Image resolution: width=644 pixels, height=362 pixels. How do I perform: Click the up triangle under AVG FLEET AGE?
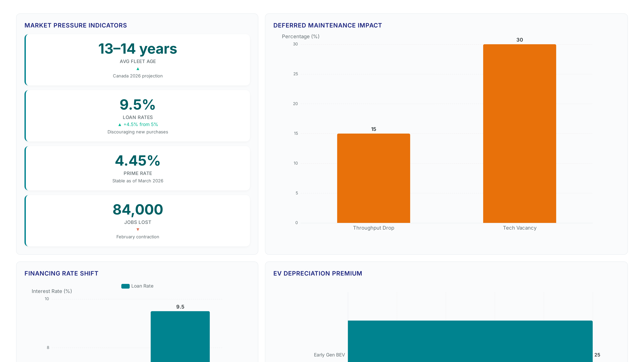[138, 69]
